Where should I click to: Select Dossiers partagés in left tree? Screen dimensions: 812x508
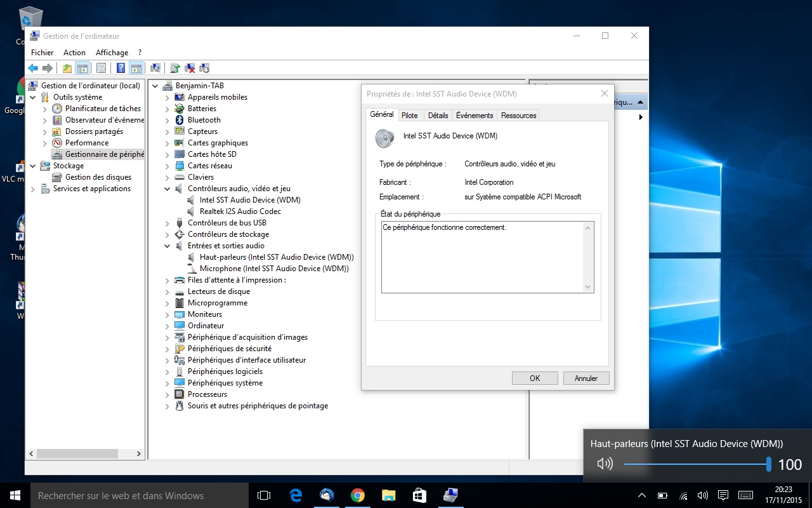(x=94, y=131)
